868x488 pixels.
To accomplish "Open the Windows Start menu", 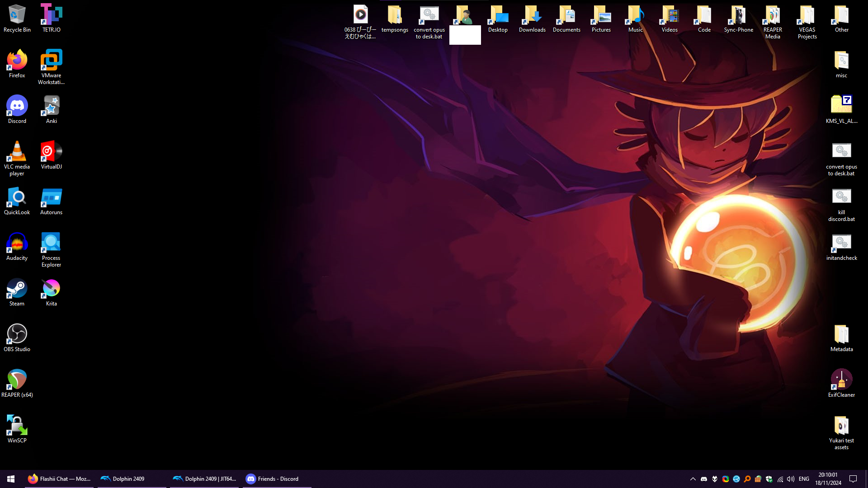I will [11, 479].
